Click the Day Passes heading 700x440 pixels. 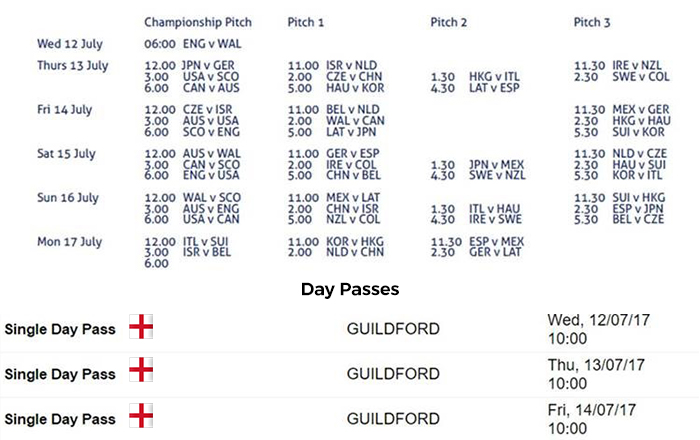coord(350,289)
